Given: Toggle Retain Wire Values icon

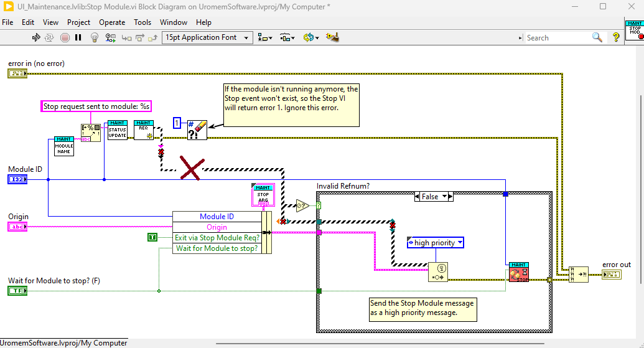Looking at the screenshot, I should (110, 37).
